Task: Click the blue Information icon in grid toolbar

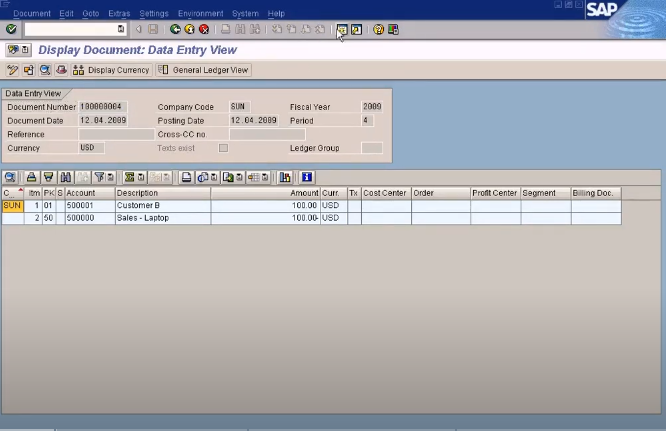Action: pos(307,177)
